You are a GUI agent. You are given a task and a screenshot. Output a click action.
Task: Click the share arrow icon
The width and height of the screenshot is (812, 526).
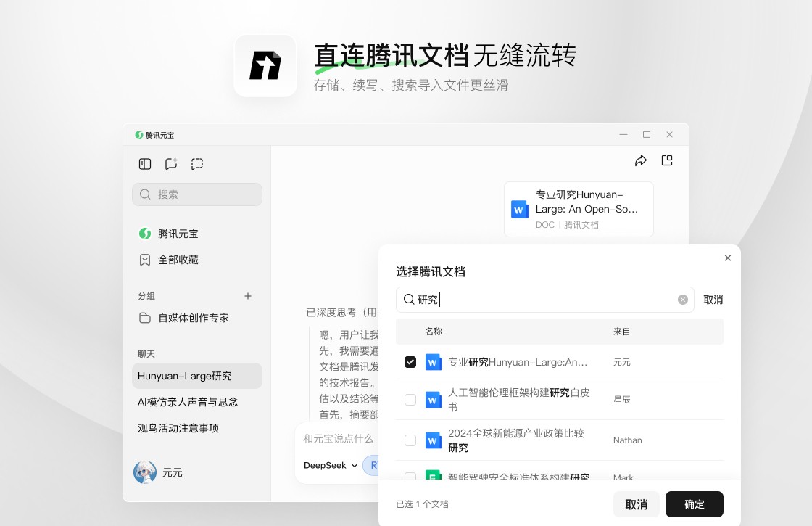coord(640,161)
